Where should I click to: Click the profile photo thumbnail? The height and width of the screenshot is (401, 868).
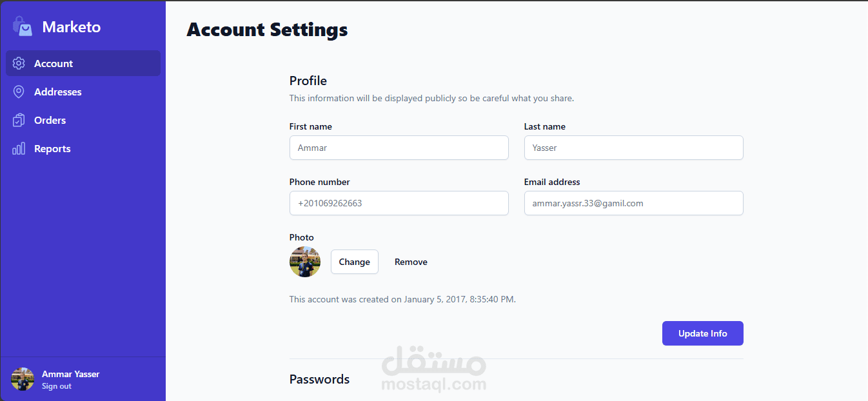tap(305, 262)
